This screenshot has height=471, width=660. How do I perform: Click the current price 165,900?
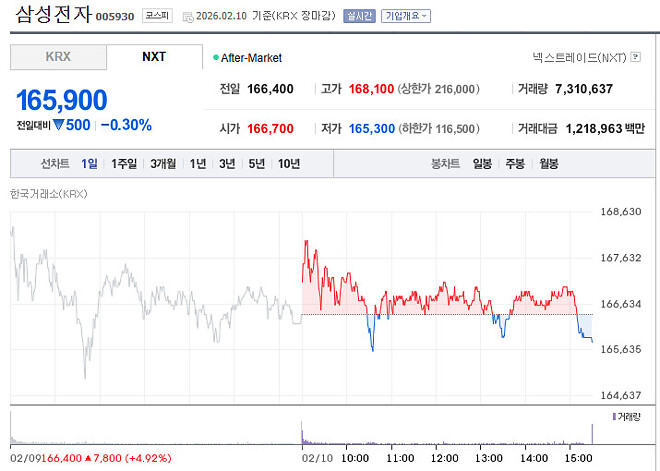(x=61, y=100)
